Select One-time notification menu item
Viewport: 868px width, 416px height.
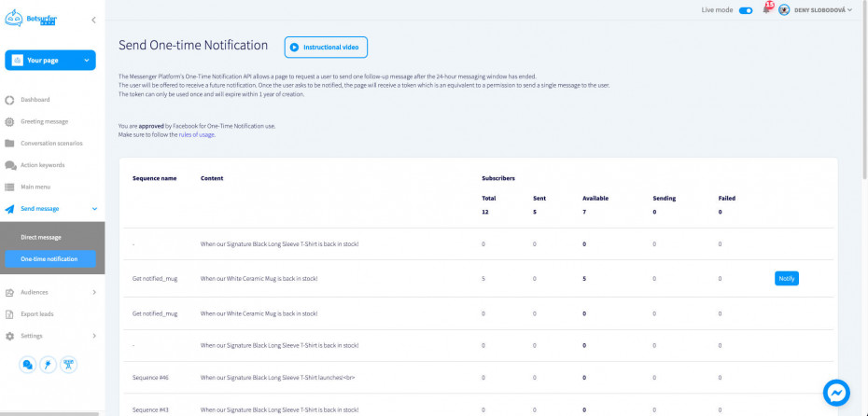[50, 259]
